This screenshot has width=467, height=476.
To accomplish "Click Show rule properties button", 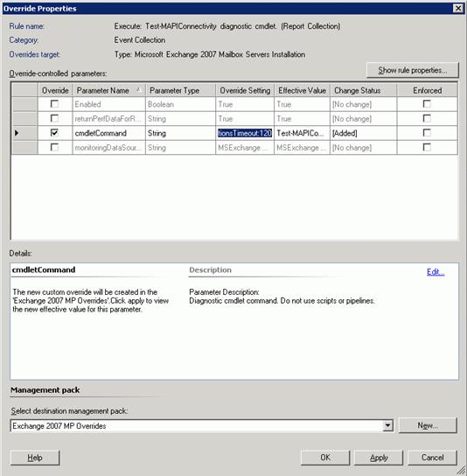I will [413, 70].
